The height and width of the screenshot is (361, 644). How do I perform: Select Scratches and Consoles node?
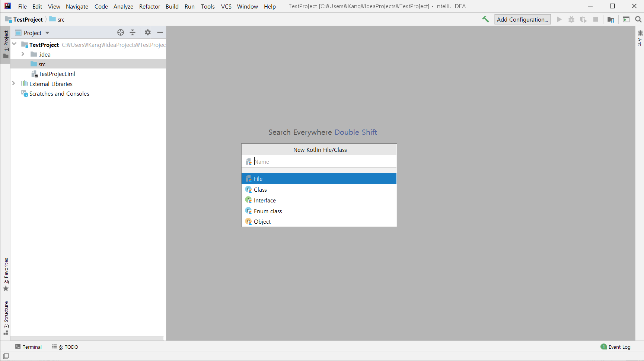tap(88, 93)
